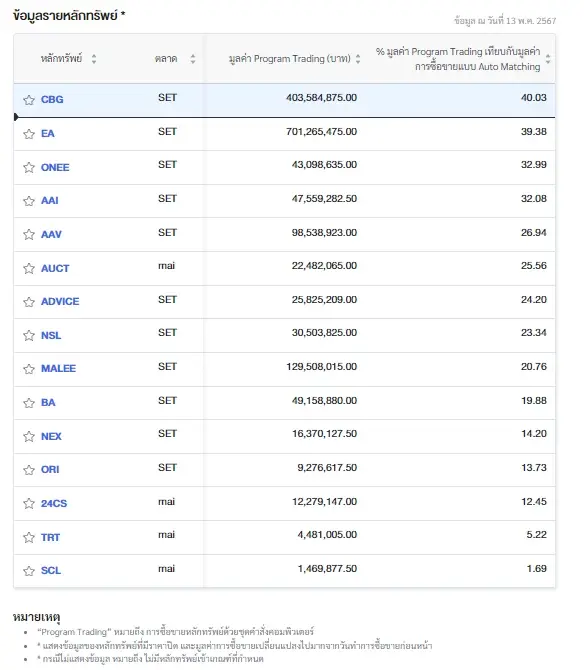
Task: Click the หมายเหตุ notes heading
Action: coord(36,617)
